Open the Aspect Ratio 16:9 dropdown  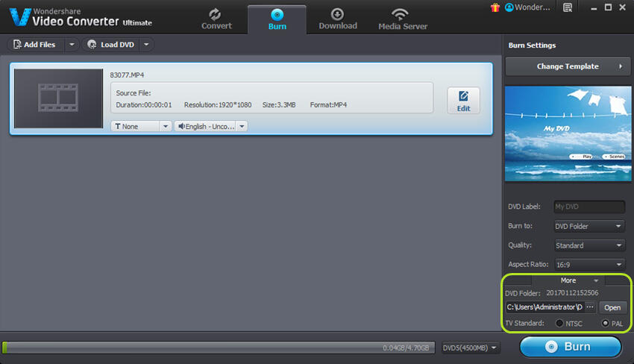pyautogui.click(x=589, y=265)
